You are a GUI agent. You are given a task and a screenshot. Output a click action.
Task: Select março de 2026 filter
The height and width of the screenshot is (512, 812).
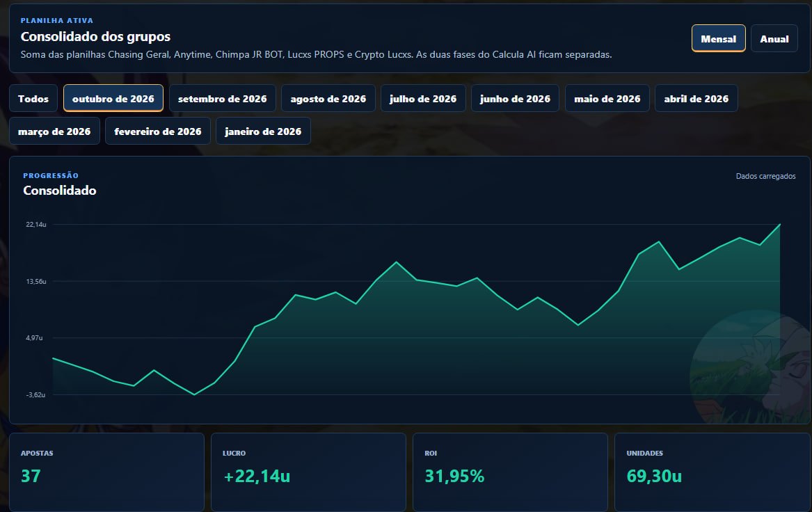[54, 131]
